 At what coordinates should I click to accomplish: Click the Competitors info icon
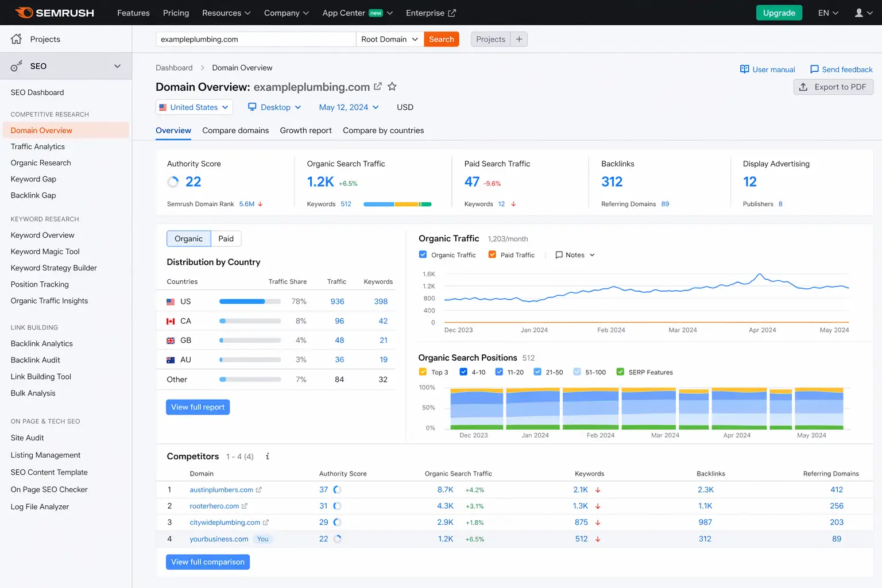268,457
